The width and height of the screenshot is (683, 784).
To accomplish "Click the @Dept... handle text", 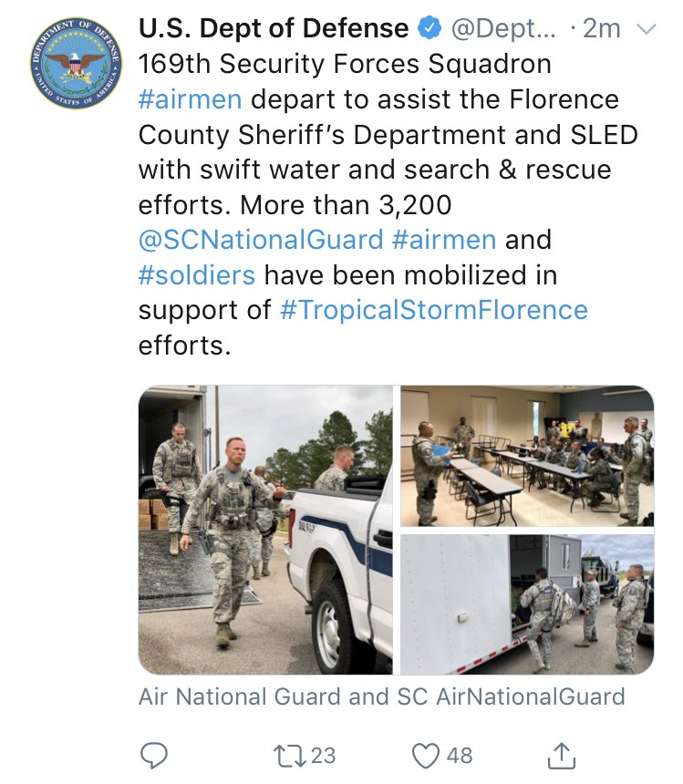I will click(503, 28).
